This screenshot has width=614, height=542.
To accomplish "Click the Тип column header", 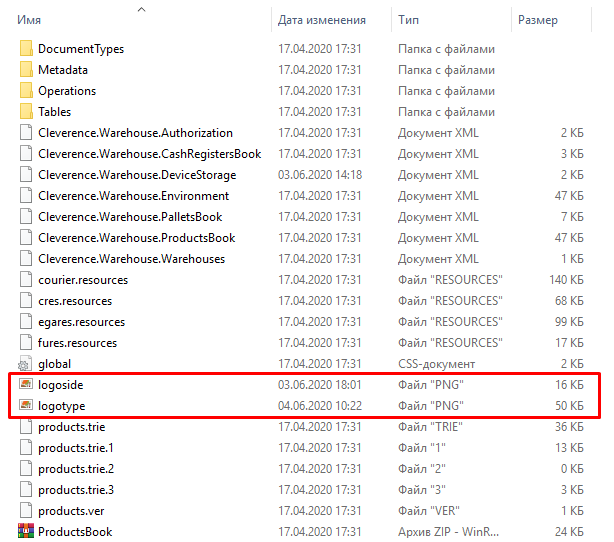I will tap(408, 20).
